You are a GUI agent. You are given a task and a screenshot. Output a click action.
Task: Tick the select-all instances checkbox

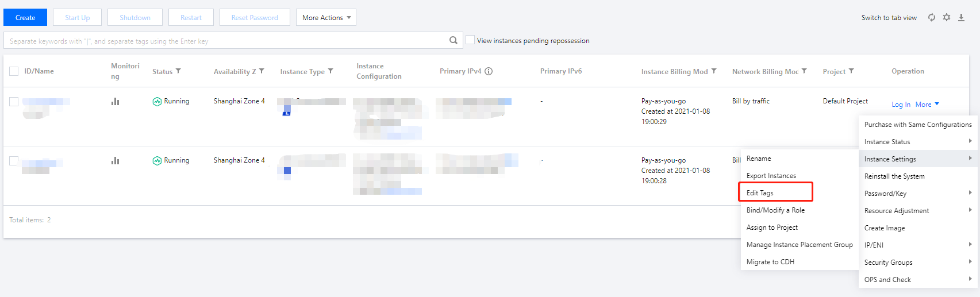[14, 71]
